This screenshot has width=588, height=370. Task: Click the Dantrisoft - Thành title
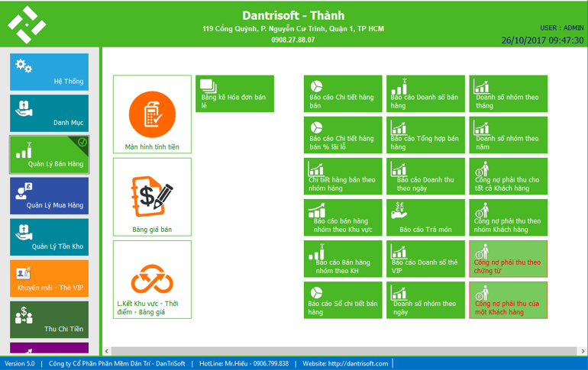(293, 15)
